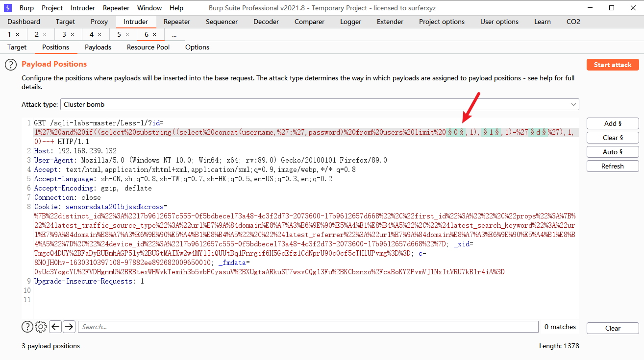Image resolution: width=644 pixels, height=360 pixels.
Task: Switch to the Repeater tool tab
Action: 177,22
